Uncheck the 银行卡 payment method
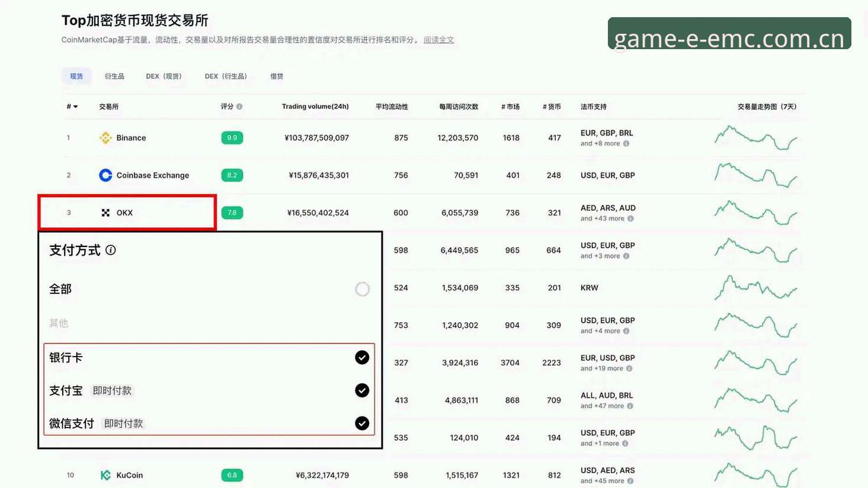 (x=362, y=357)
